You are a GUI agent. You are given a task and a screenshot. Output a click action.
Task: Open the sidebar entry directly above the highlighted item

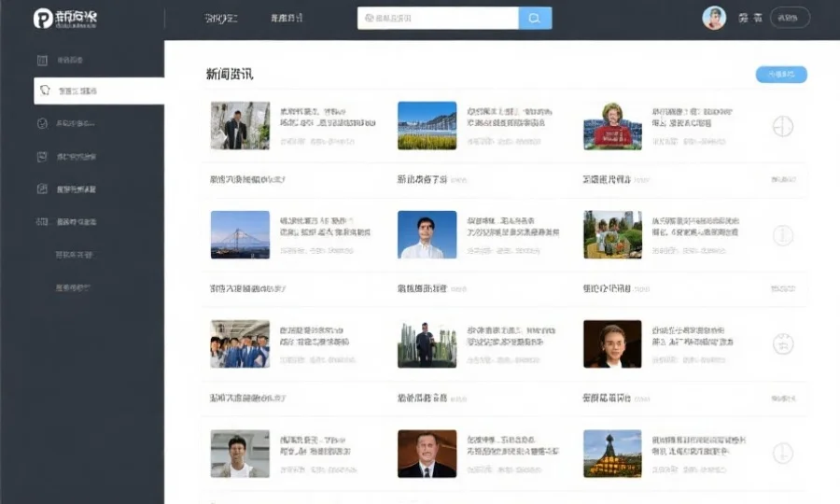(60, 60)
